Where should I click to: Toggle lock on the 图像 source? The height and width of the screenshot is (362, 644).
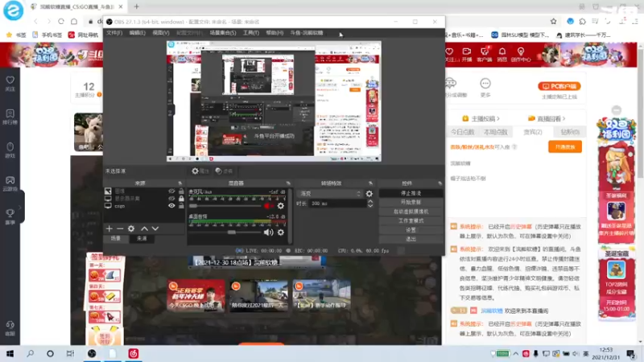click(181, 191)
